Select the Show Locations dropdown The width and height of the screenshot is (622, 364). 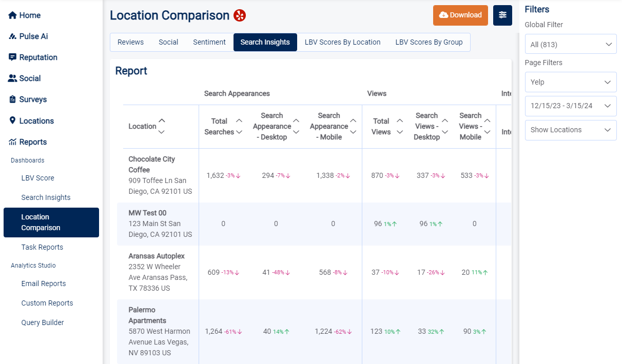(570, 130)
